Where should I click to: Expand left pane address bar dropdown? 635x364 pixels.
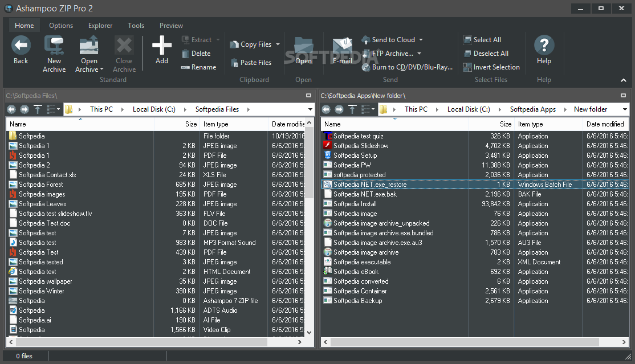(310, 109)
